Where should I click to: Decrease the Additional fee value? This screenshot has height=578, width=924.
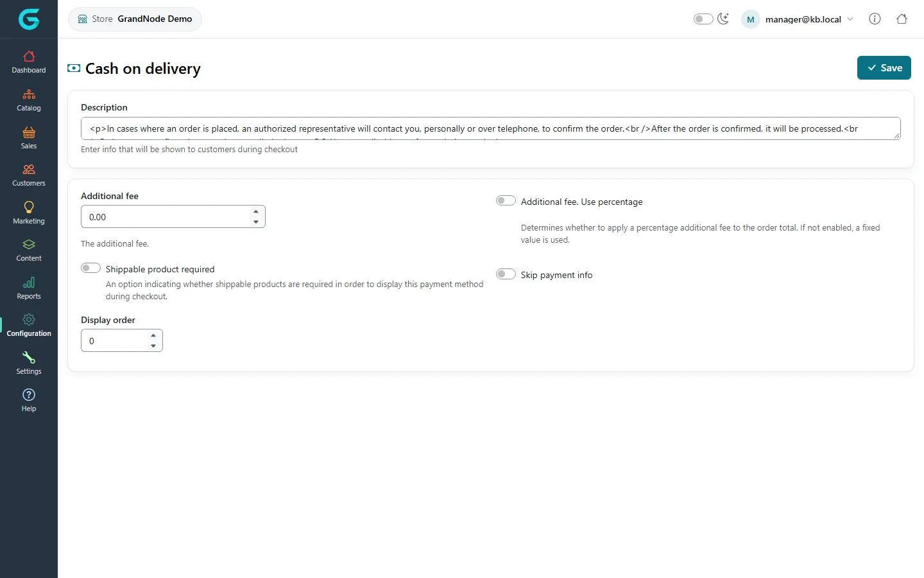(256, 222)
